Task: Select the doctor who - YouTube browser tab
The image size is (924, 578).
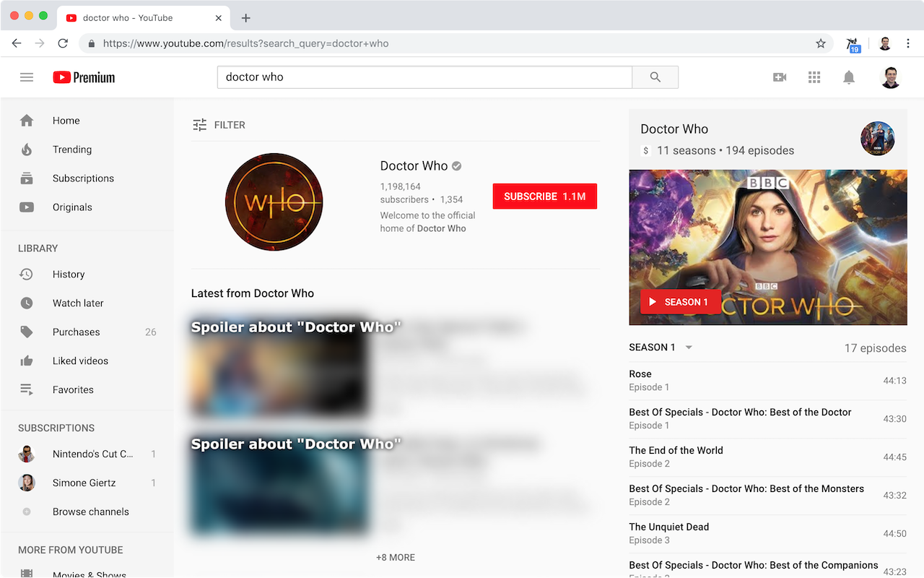Action: coord(144,17)
